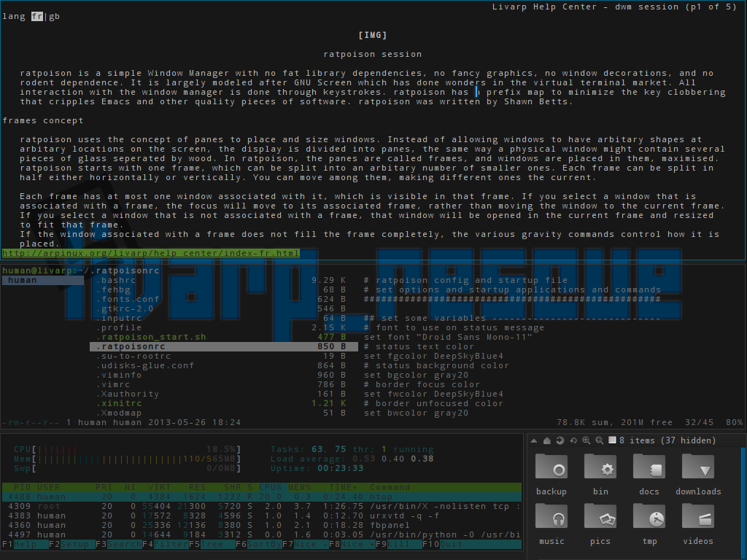Sort htop by the PID column header
This screenshot has width=747, height=560.
[23, 487]
